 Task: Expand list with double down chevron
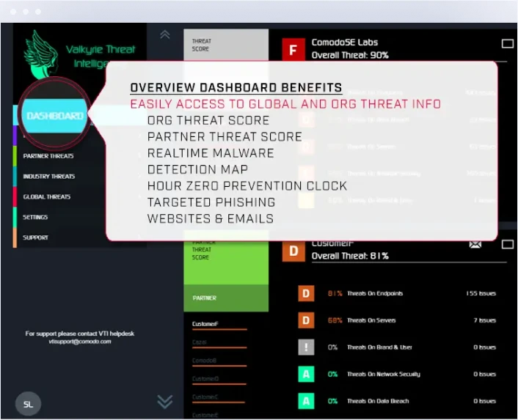165,401
